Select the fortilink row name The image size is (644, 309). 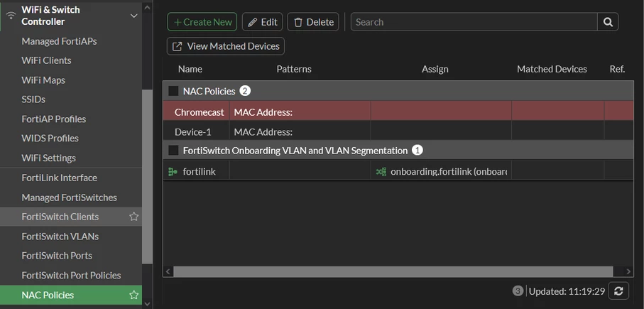(200, 172)
